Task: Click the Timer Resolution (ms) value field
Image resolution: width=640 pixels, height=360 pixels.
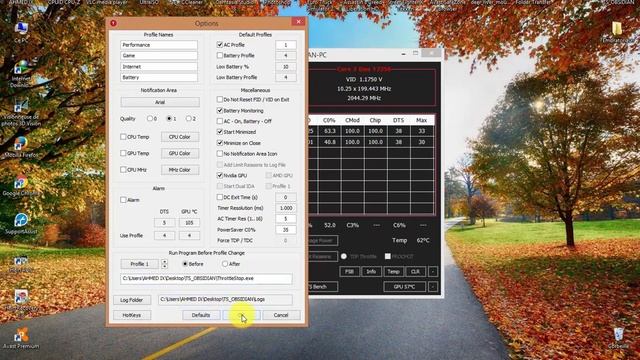Action: click(x=286, y=208)
